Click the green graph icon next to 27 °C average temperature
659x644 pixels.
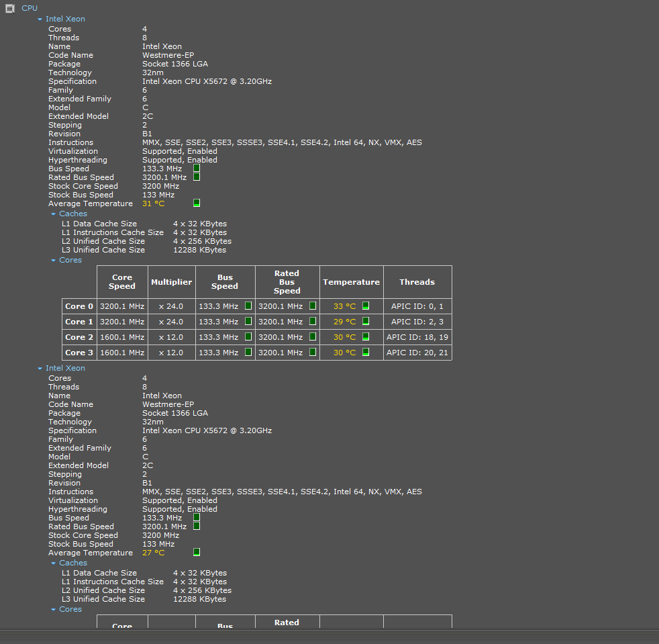(x=197, y=552)
